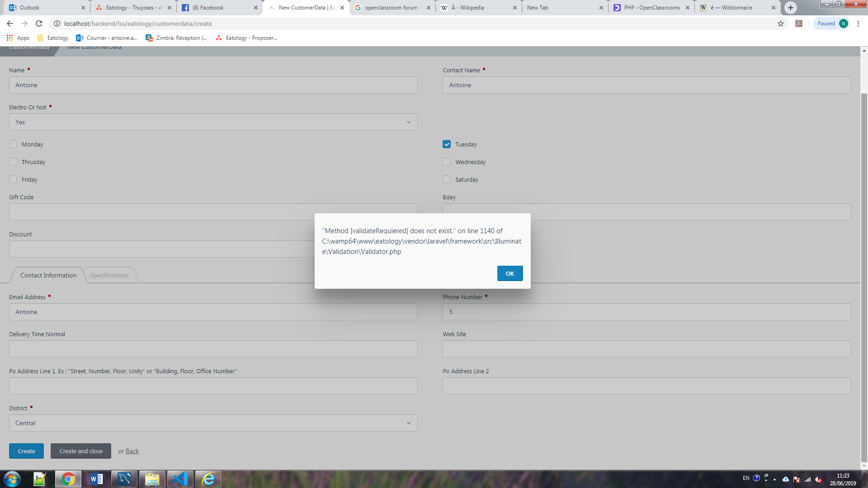The image size is (868, 488).
Task: Enable the Saturday checkbox
Action: coord(447,179)
